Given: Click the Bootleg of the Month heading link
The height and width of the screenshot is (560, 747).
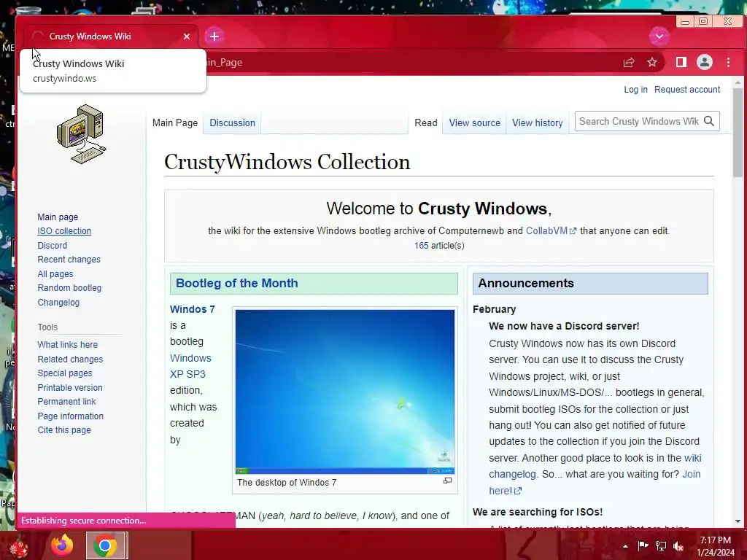Looking at the screenshot, I should 237,284.
